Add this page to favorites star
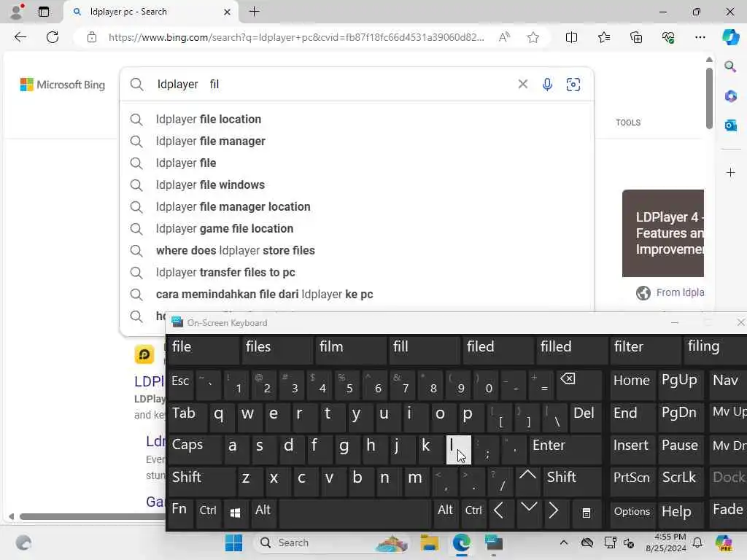747x560 pixels. 533,37
